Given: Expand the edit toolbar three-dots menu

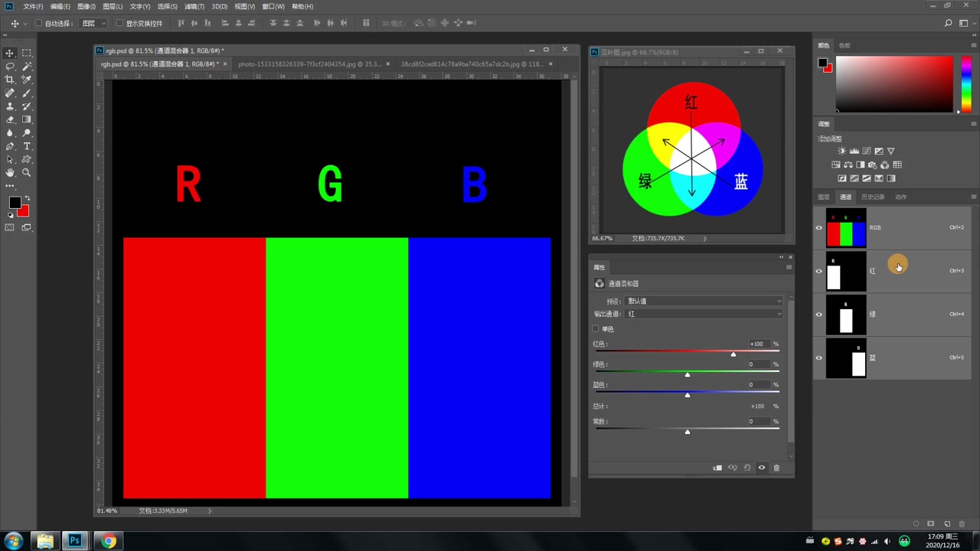Looking at the screenshot, I should click(10, 186).
